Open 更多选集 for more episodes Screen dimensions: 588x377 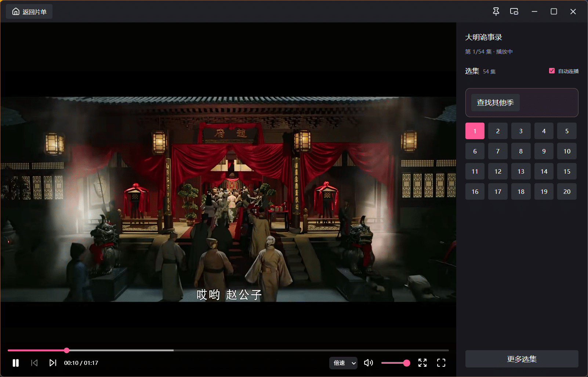pyautogui.click(x=522, y=359)
